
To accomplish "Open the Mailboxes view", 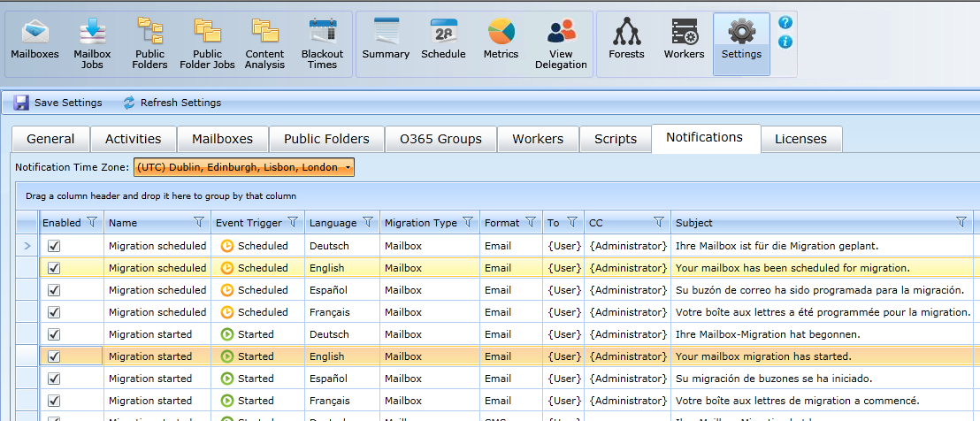I will tap(34, 42).
